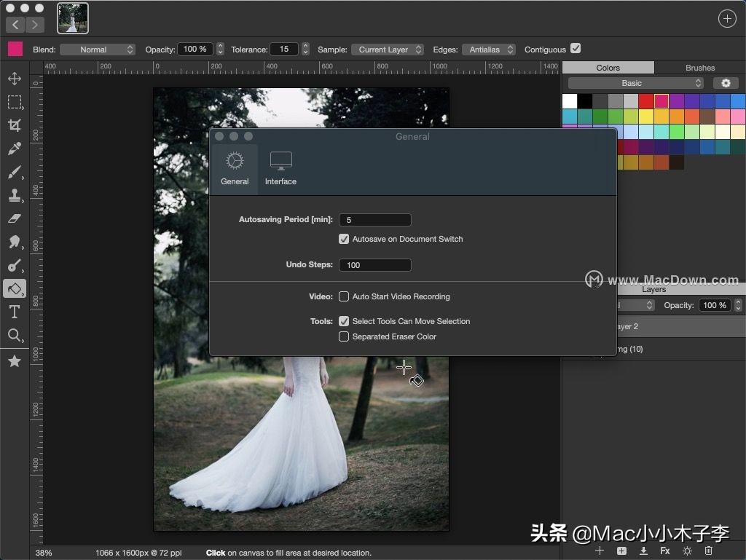Open the Edges dropdown set to Antialias

tap(488, 49)
